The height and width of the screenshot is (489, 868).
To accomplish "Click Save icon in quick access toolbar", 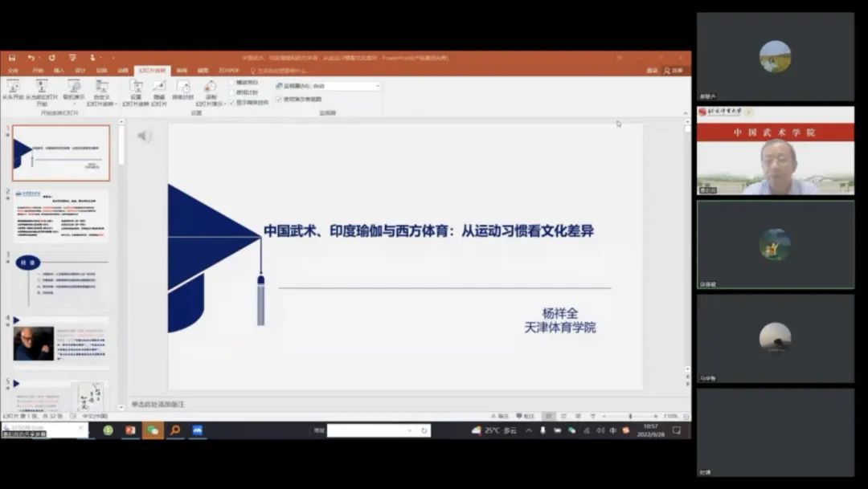I will click(x=12, y=58).
